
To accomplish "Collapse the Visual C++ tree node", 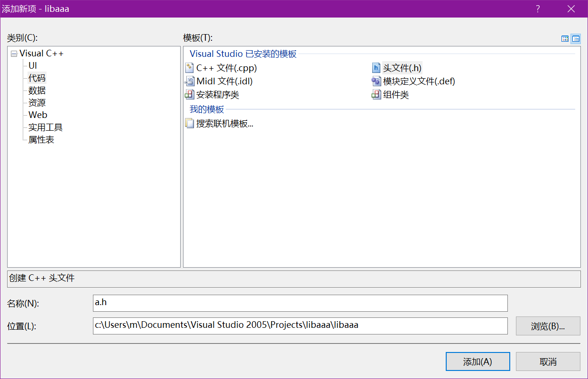I will [x=14, y=54].
